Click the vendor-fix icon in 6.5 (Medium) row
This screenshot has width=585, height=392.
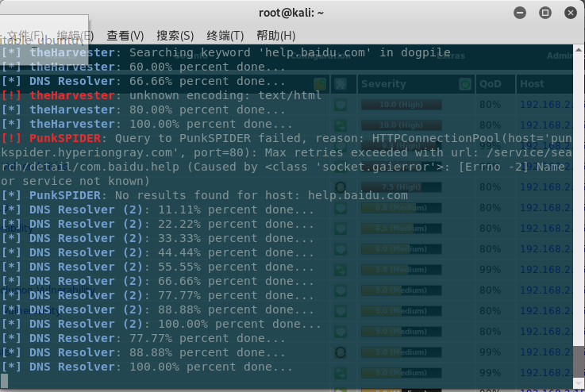tap(341, 229)
